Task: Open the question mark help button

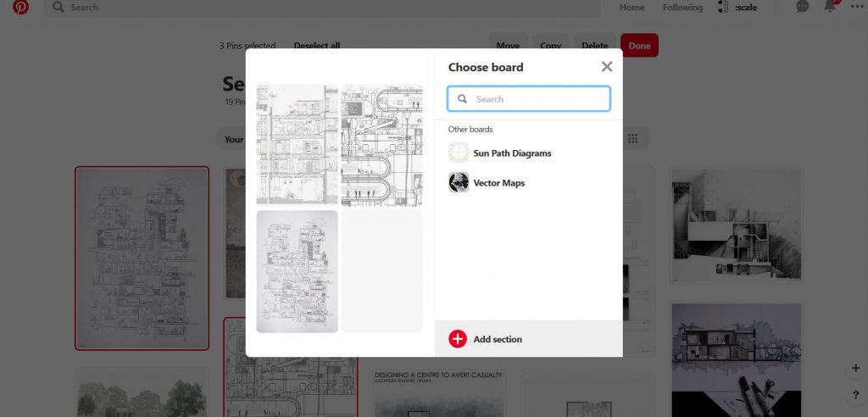Action: pyautogui.click(x=856, y=395)
